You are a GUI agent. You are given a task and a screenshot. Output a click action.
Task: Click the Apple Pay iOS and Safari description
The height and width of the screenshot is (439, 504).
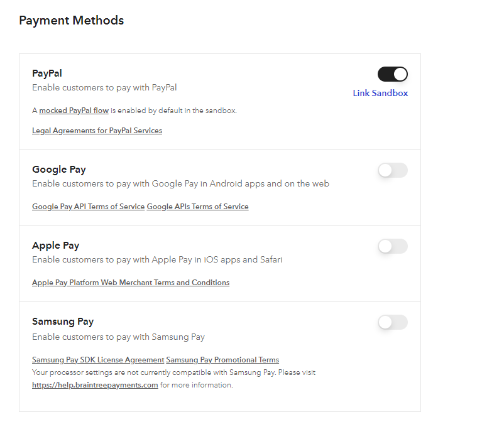point(157,259)
